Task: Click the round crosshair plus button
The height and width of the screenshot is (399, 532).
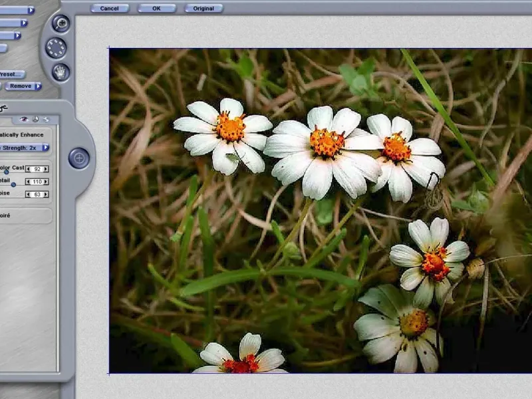Action: click(x=79, y=158)
